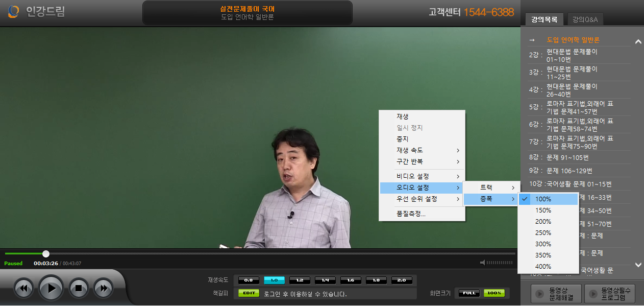Select 중지 in the context menu
The height and width of the screenshot is (306, 644).
[x=422, y=139]
